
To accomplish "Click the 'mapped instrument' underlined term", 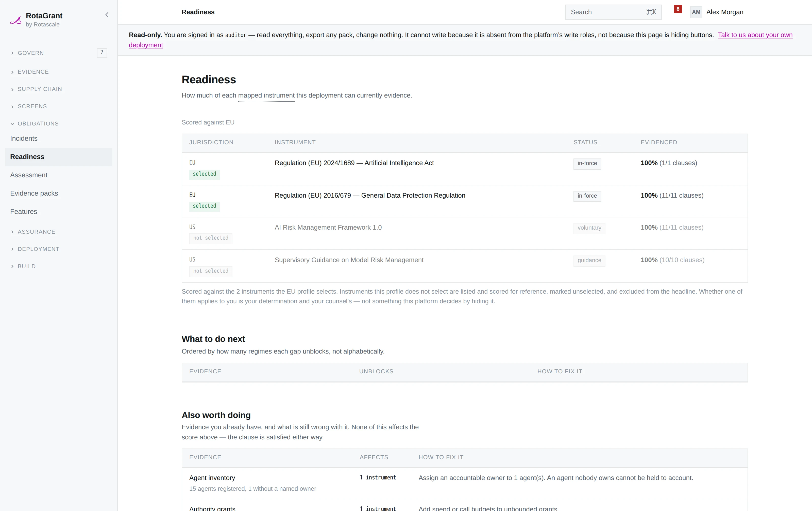I will pyautogui.click(x=266, y=95).
